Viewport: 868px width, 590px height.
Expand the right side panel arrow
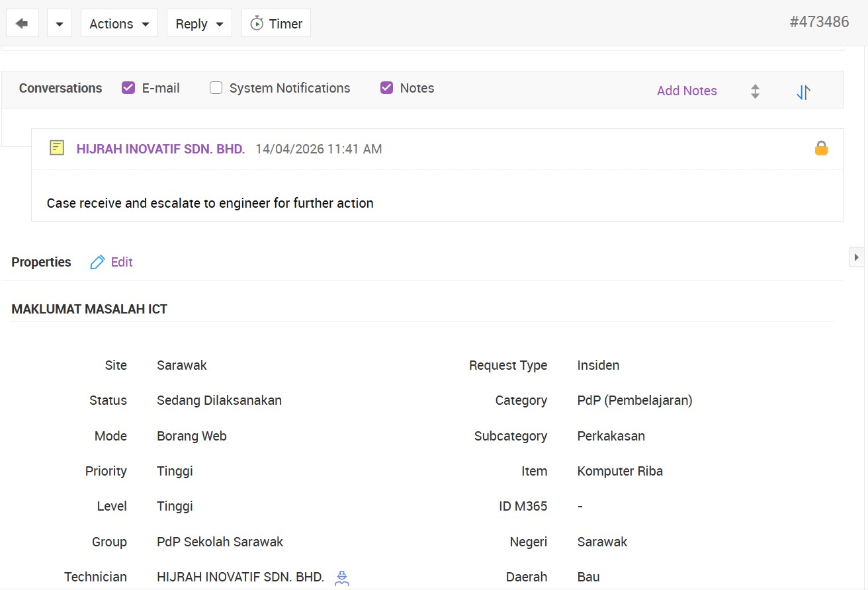pos(857,257)
